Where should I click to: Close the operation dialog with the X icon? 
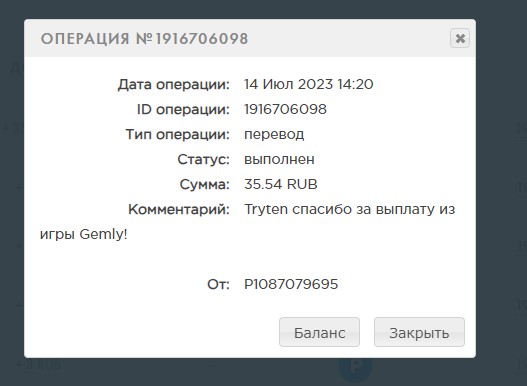click(x=460, y=38)
